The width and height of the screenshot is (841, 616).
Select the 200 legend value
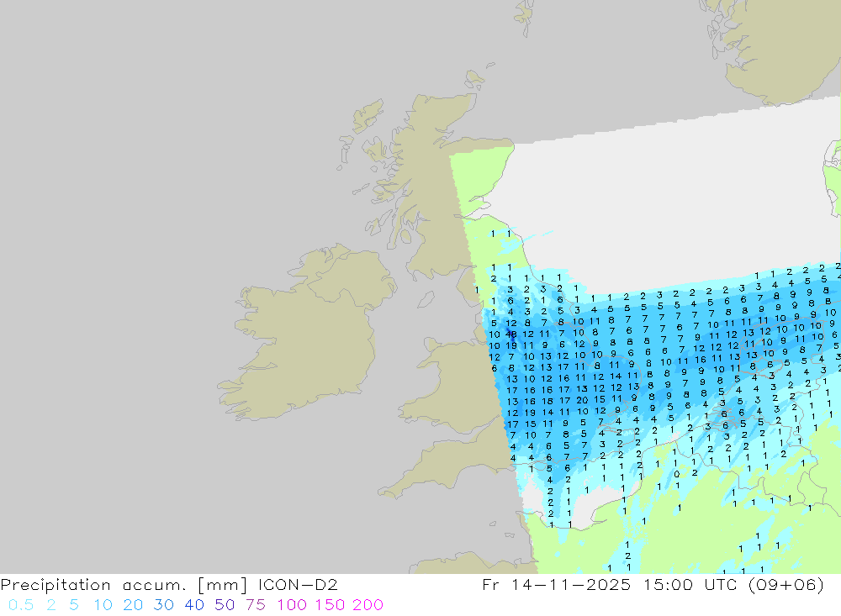[368, 605]
